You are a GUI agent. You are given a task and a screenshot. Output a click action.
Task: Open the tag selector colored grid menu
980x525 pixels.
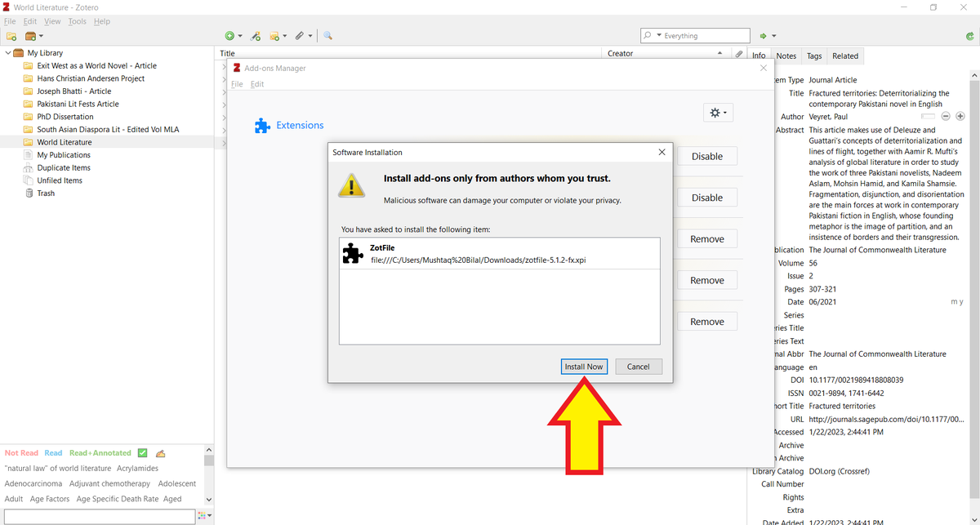tap(203, 516)
